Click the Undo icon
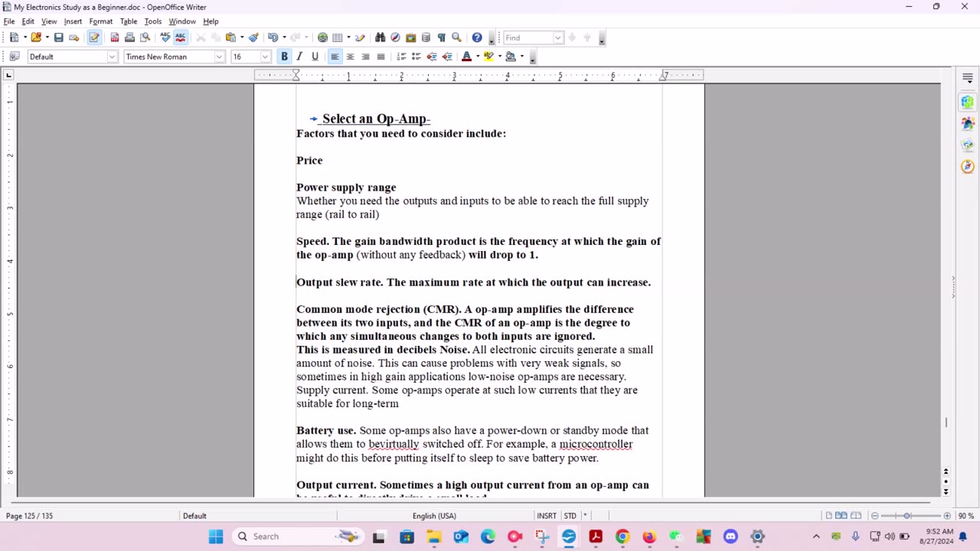Screen dimensions: 980x551 [x=272, y=37]
